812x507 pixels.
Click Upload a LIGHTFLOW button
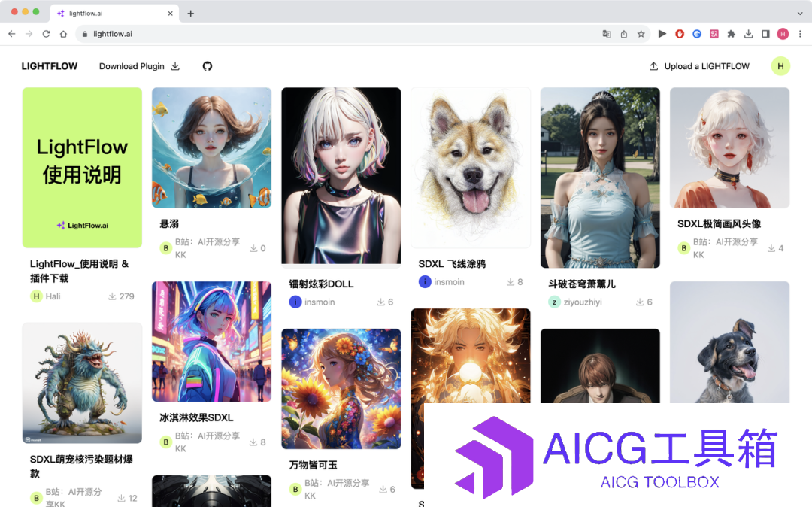pyautogui.click(x=699, y=66)
